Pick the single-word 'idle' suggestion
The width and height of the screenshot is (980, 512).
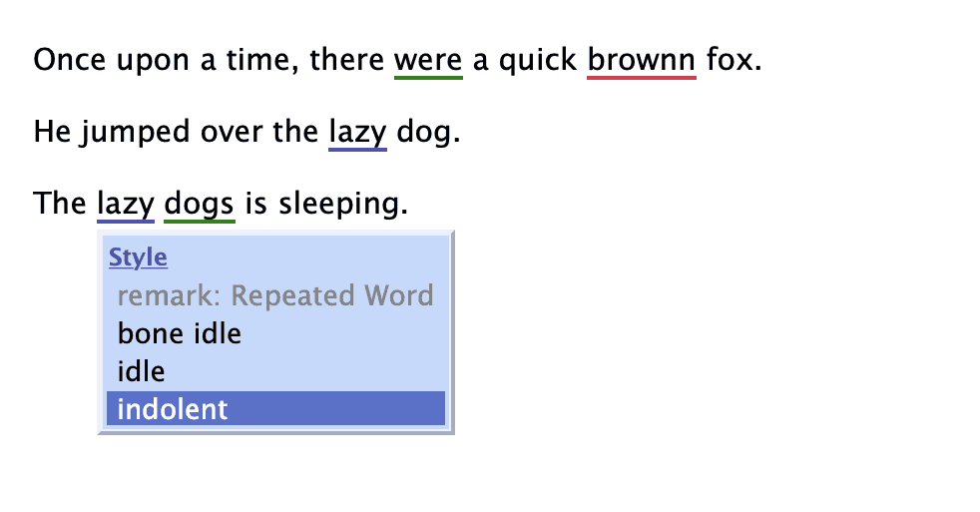pos(141,371)
